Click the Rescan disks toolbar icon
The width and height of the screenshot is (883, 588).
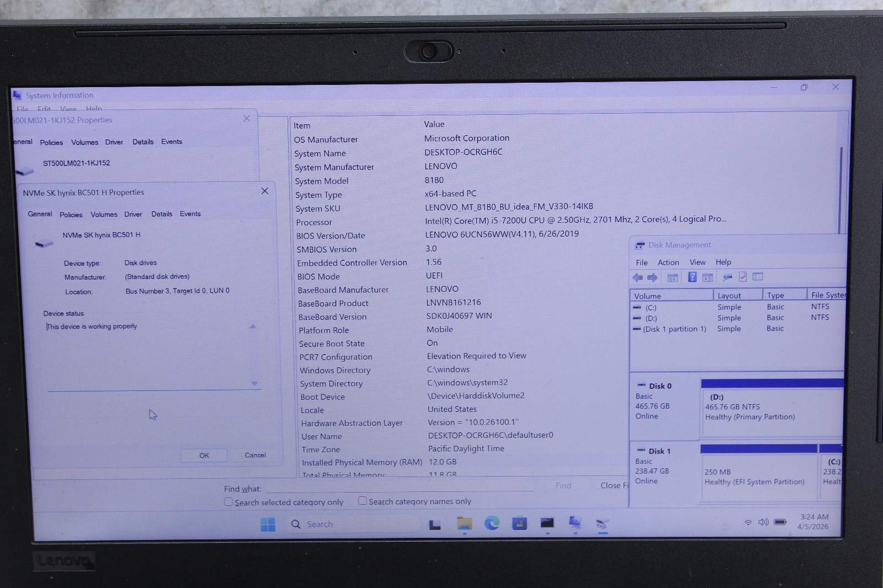point(727,277)
